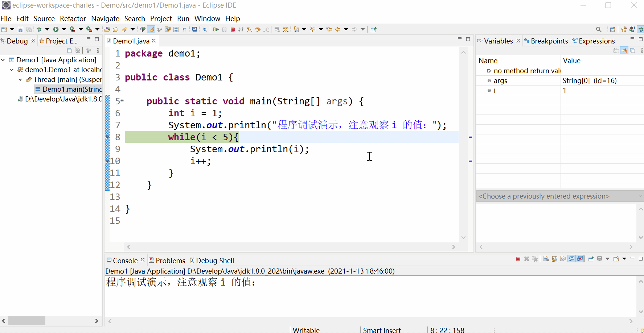Screen dimensions: 644x333
Task: Click Collapse All in Variables view
Action: click(632, 50)
